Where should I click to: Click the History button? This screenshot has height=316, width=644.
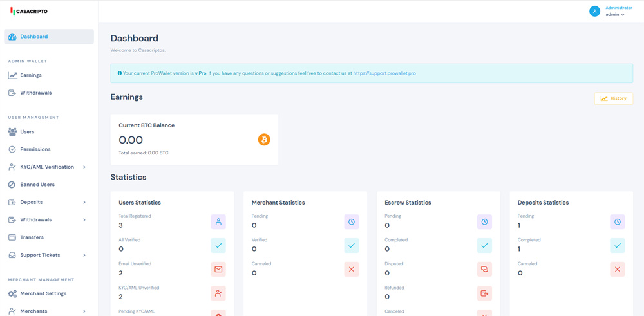(x=613, y=98)
